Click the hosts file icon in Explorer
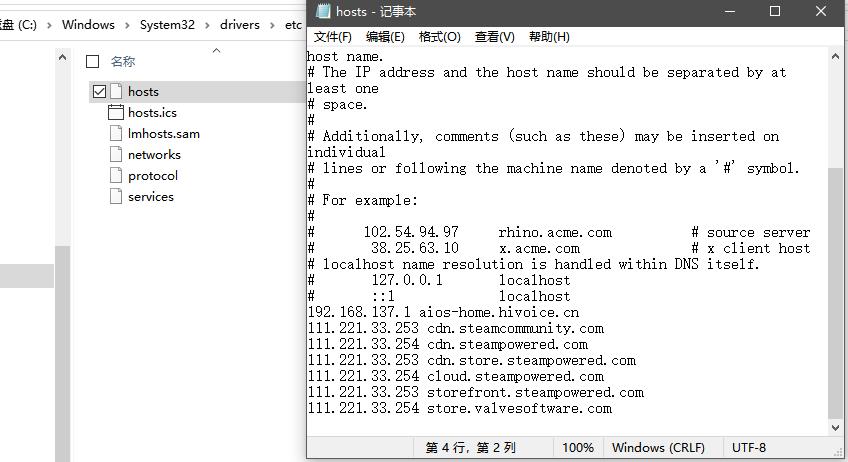This screenshot has height=462, width=848. tap(116, 91)
